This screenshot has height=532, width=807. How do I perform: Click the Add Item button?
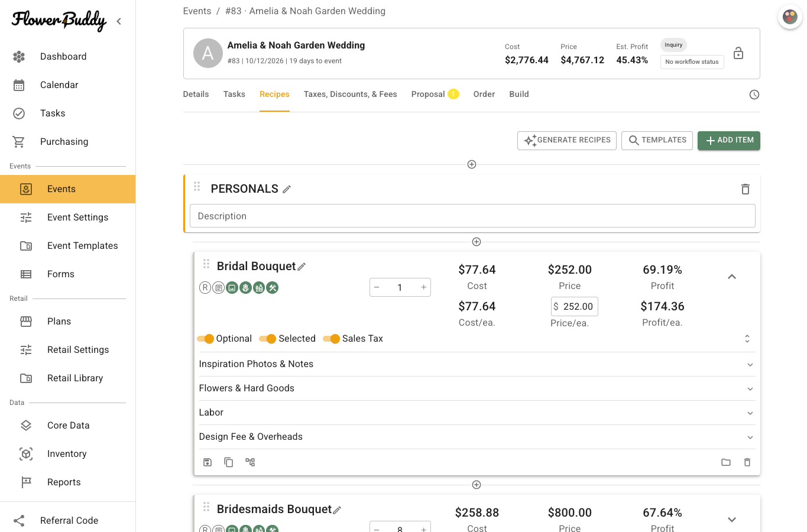[x=729, y=141]
